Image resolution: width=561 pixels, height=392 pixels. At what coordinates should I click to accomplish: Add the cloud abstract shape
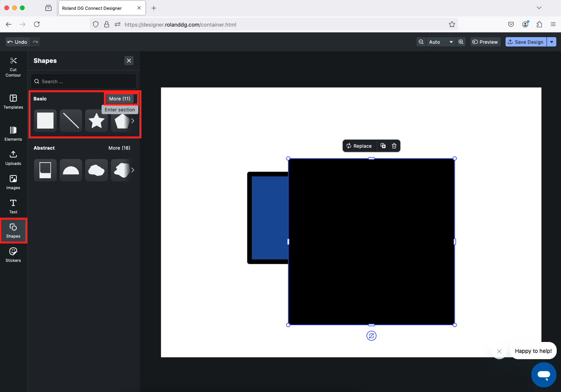96,170
